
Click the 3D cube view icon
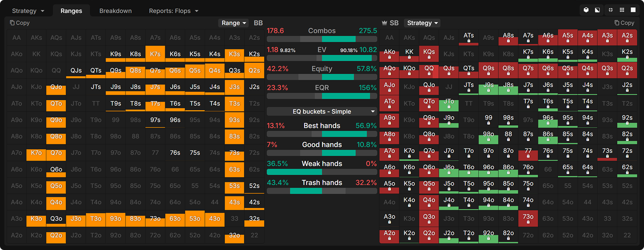[586, 10]
